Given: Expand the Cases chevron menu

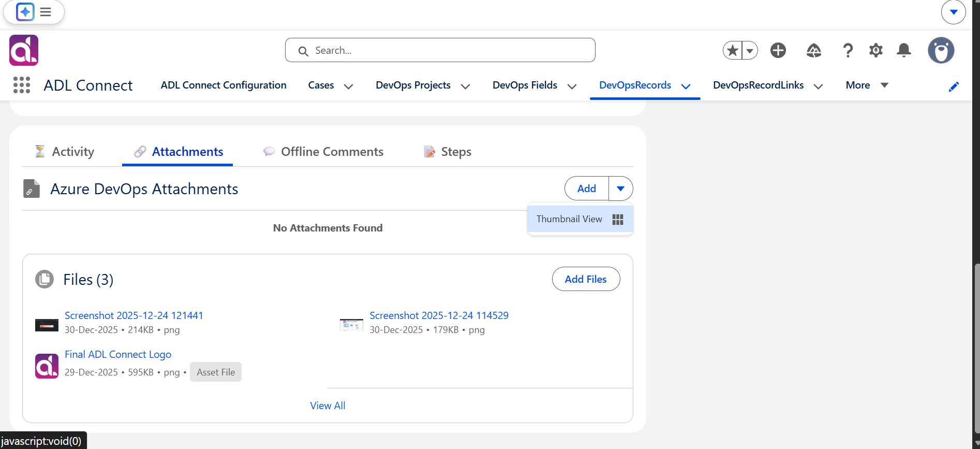Looking at the screenshot, I should coord(348,86).
